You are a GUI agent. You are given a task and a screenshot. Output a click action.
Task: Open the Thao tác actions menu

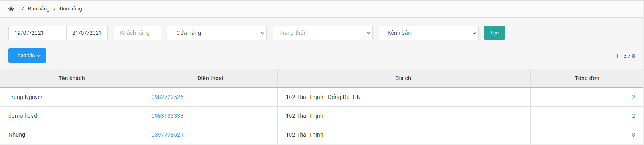pos(27,56)
